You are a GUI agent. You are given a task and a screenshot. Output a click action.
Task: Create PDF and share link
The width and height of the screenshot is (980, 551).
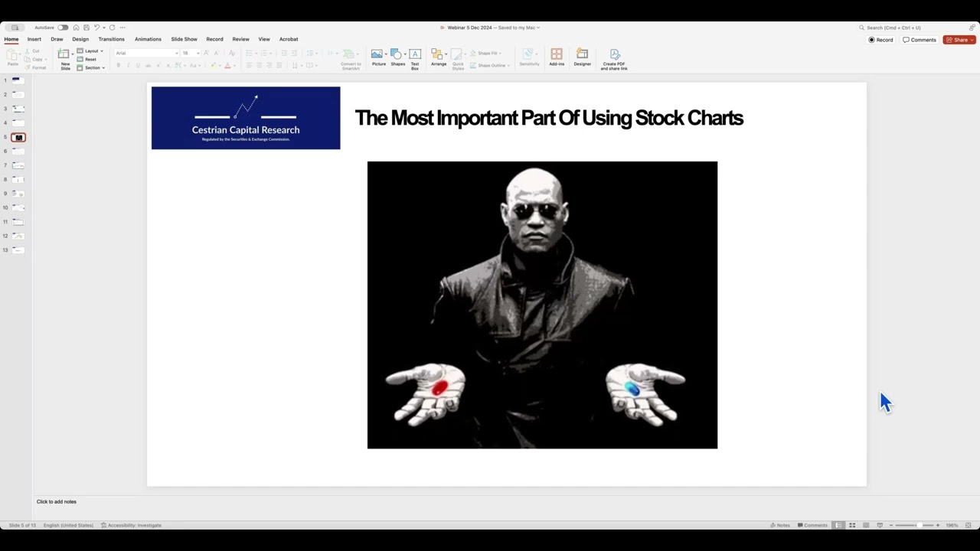pyautogui.click(x=614, y=60)
